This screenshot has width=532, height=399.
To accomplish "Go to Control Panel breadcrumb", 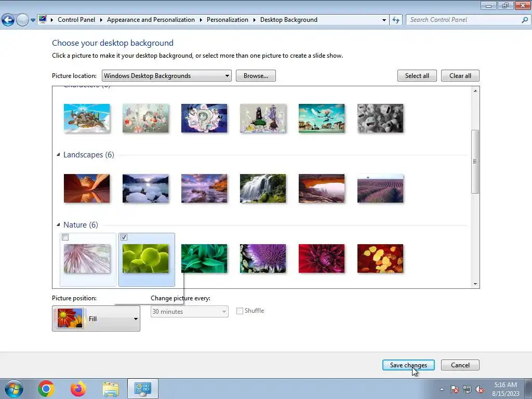I will (x=76, y=20).
